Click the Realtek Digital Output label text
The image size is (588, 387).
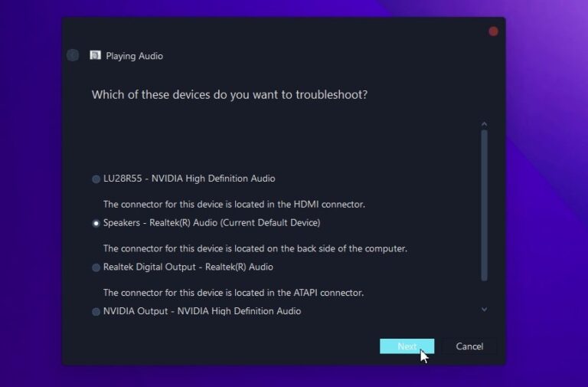(188, 267)
